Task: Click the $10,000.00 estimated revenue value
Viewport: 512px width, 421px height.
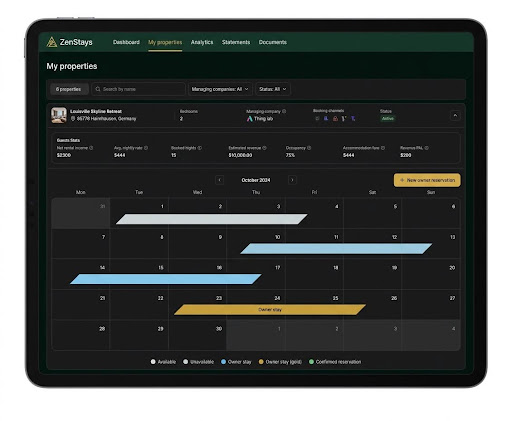Action: click(x=240, y=155)
